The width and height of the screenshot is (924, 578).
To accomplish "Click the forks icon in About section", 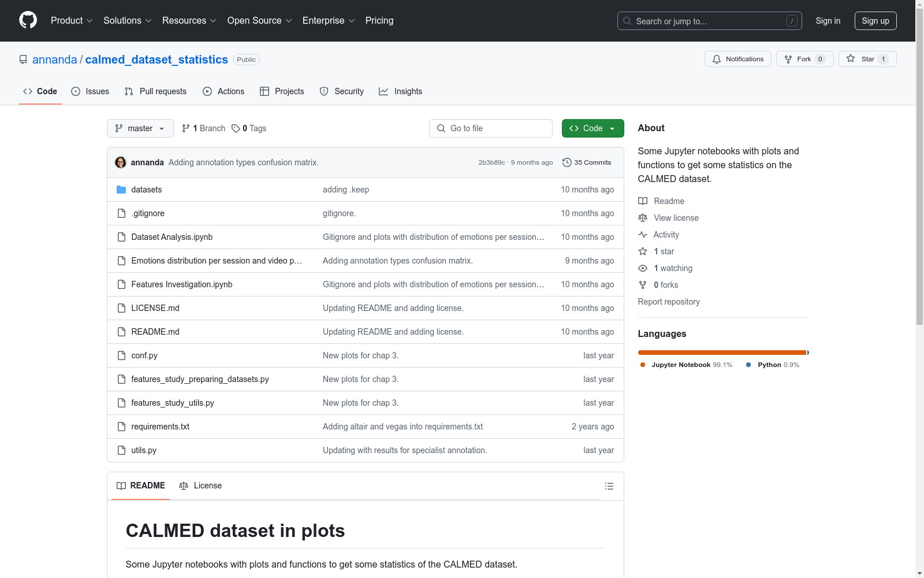I will click(643, 285).
